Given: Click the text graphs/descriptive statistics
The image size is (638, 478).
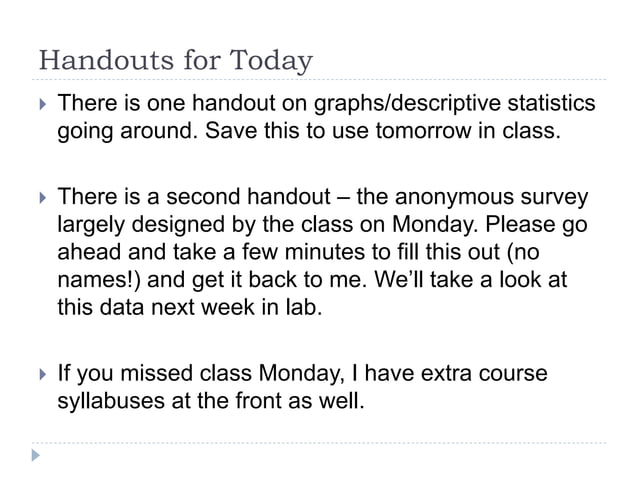Looking at the screenshot, I should tap(454, 103).
